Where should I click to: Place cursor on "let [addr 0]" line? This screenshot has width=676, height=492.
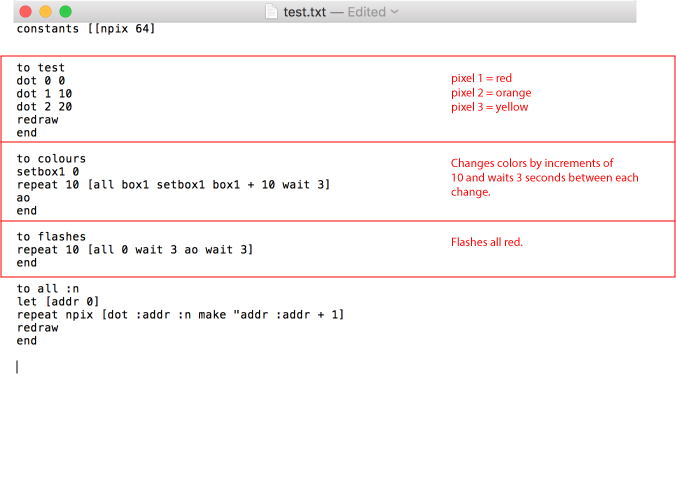point(57,302)
